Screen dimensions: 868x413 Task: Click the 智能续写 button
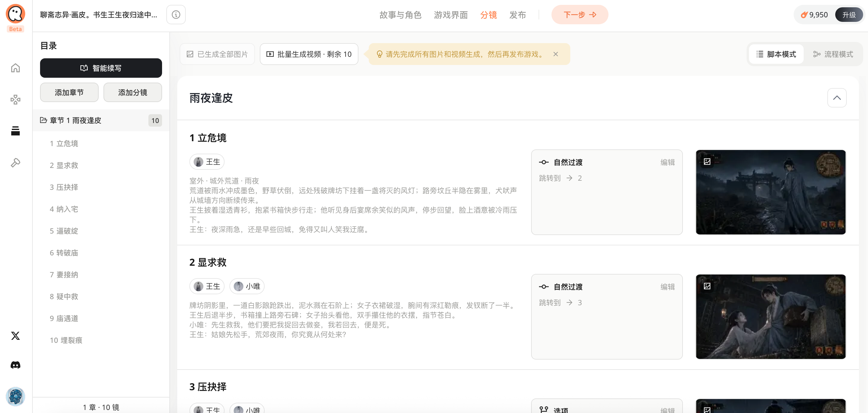tap(101, 68)
